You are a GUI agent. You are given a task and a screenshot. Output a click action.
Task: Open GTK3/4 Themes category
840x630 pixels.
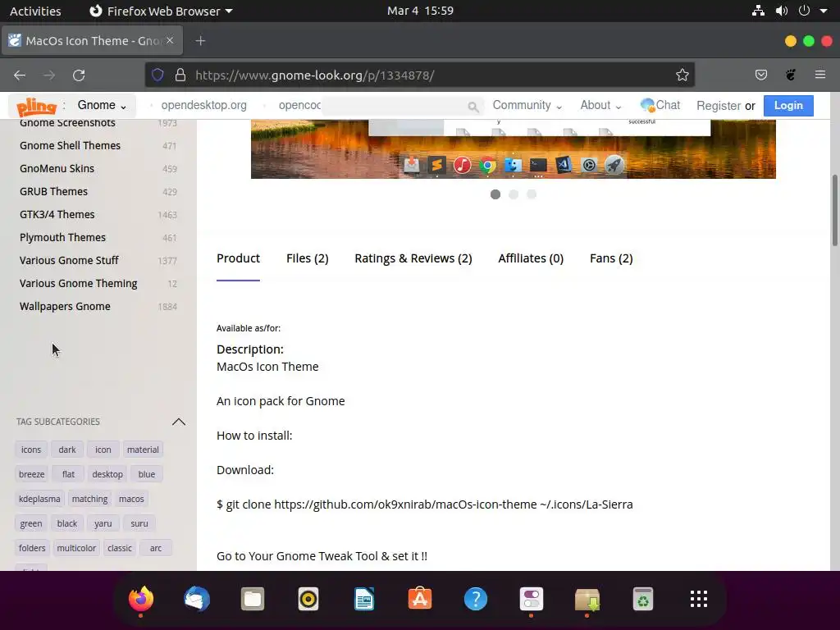pos(57,214)
